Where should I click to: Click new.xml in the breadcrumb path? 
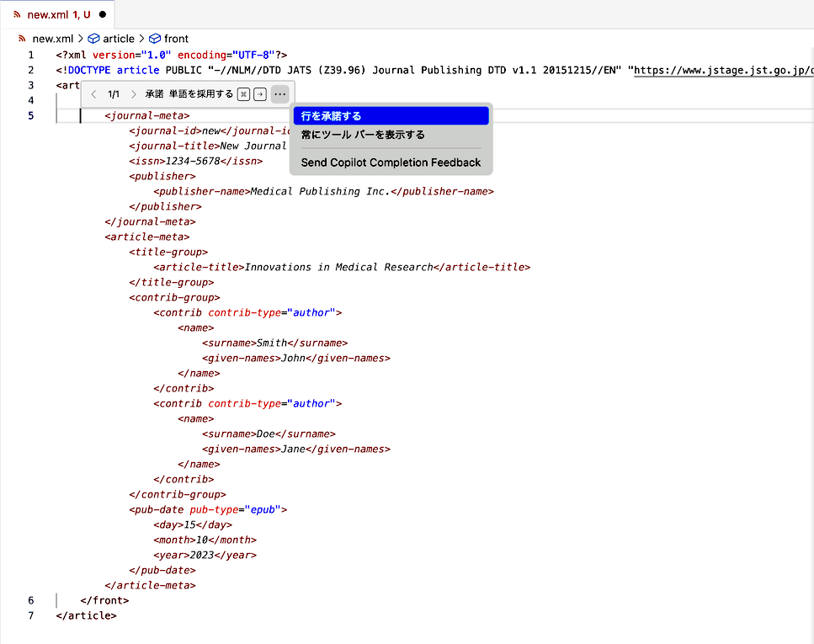coord(51,38)
